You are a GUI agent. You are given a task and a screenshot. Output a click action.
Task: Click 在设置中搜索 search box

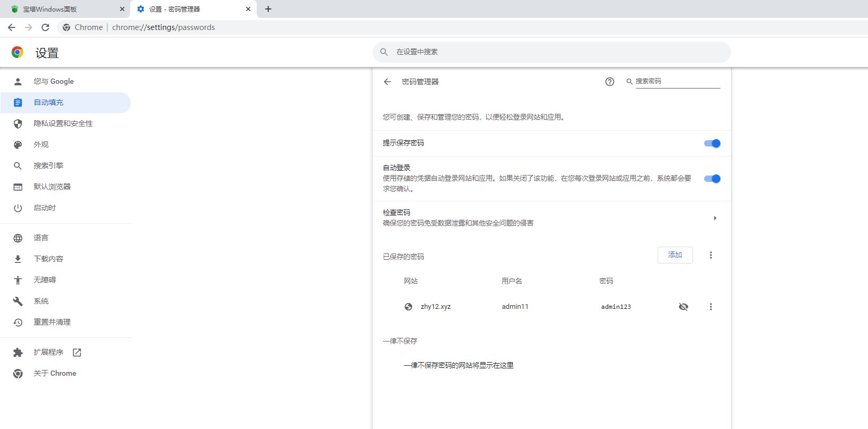[551, 52]
